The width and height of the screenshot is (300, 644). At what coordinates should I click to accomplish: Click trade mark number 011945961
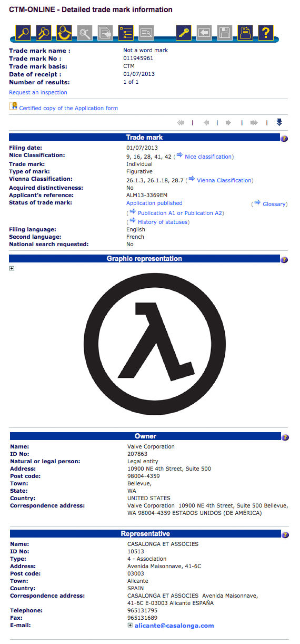pyautogui.click(x=138, y=58)
